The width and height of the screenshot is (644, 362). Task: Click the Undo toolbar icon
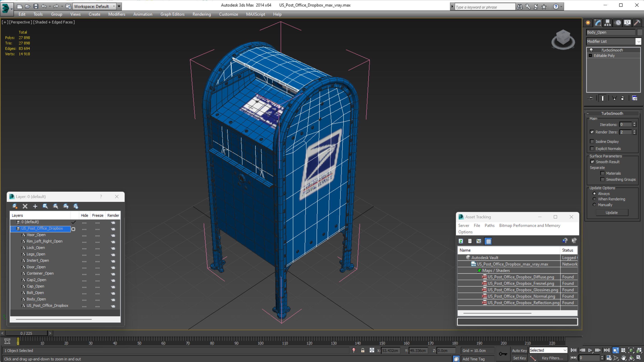click(44, 6)
